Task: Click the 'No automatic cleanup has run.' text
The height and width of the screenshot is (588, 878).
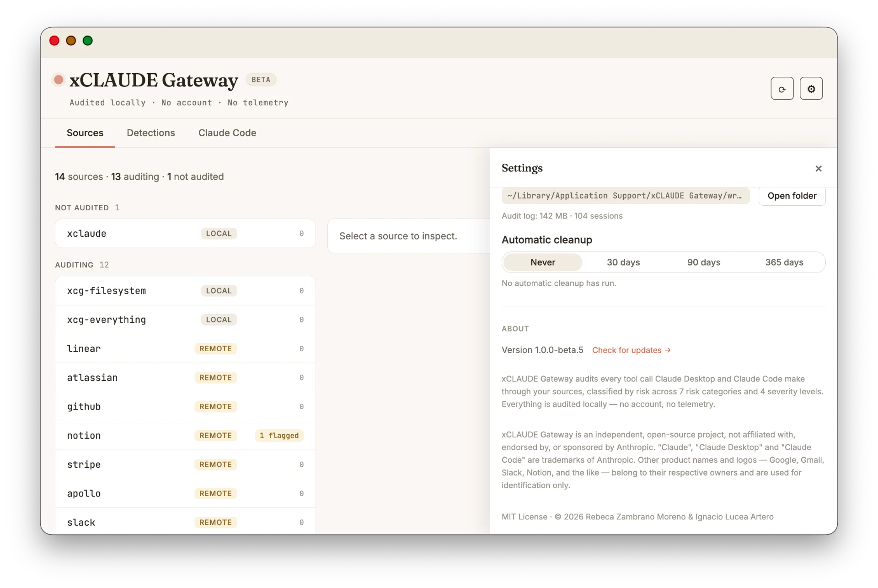Action: (559, 283)
